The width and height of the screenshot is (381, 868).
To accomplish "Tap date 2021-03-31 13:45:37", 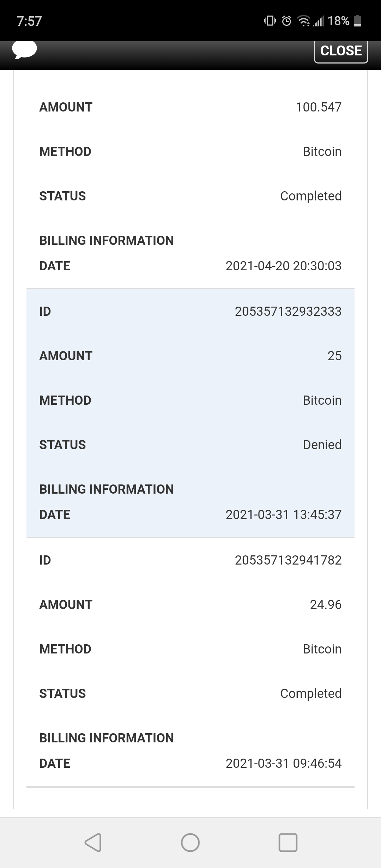I will (283, 514).
